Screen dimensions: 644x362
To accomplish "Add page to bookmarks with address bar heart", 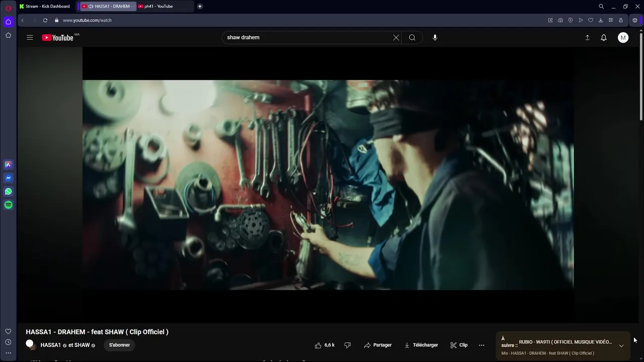I will tap(591, 20).
